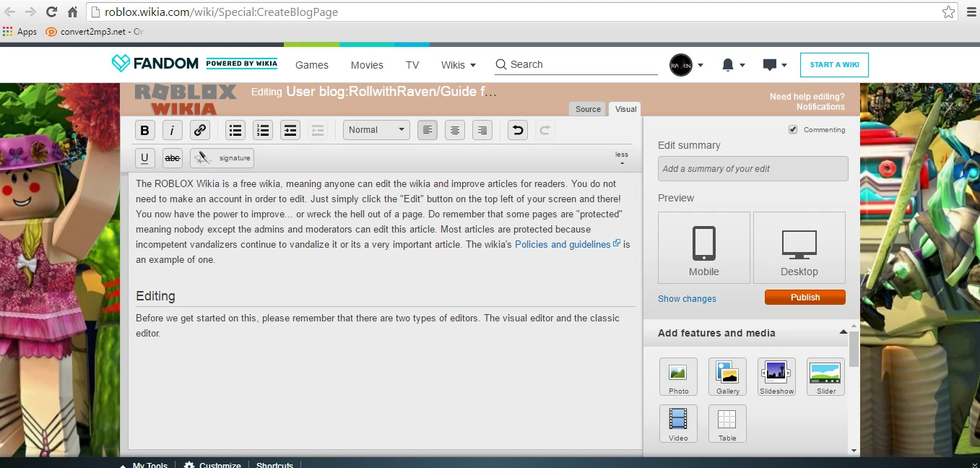The image size is (980, 468).
Task: Click the START A WIKI button
Action: tap(834, 65)
